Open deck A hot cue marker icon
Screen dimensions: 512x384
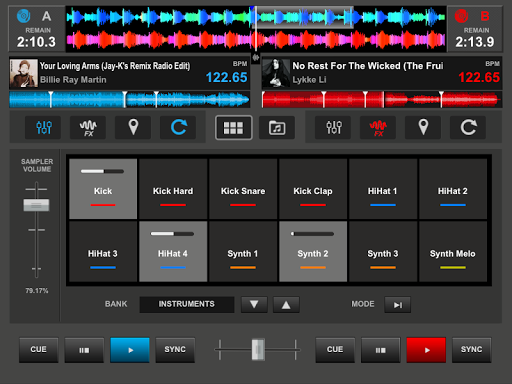coord(133,127)
